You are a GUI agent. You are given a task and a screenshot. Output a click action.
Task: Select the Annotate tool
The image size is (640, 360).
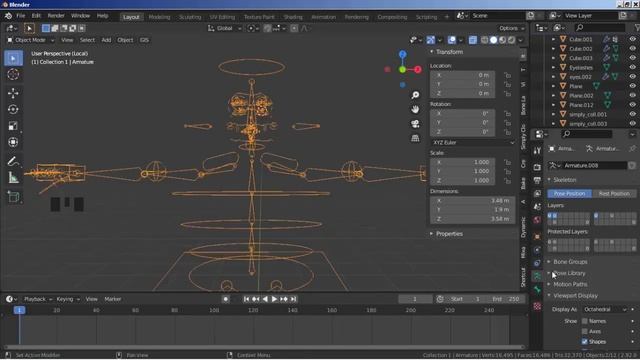pyautogui.click(x=13, y=162)
